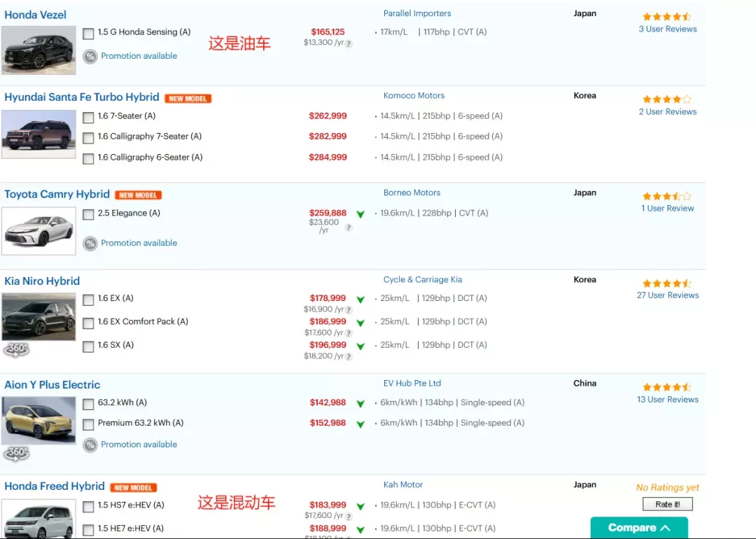
Task: Click the green price-drop arrow beside $259,888
Action: [x=360, y=214]
